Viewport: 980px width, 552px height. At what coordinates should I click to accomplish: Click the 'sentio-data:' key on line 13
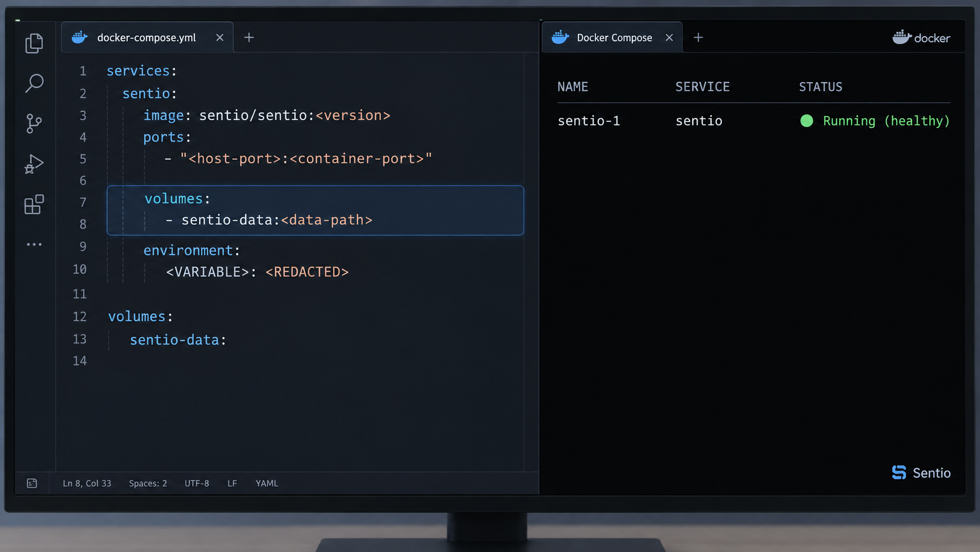pos(178,340)
